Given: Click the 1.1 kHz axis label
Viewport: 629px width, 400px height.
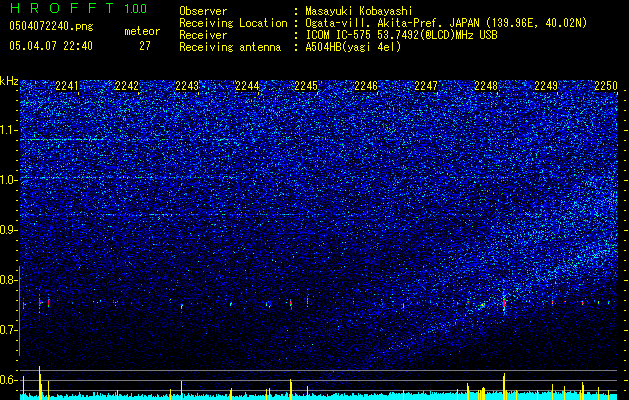Looking at the screenshot, I should point(9,130).
